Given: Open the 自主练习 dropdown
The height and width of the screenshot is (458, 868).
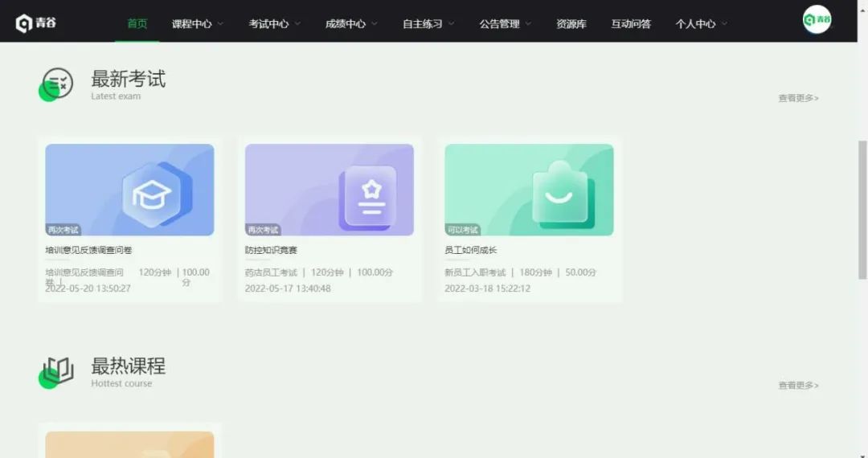Looking at the screenshot, I should pyautogui.click(x=428, y=24).
